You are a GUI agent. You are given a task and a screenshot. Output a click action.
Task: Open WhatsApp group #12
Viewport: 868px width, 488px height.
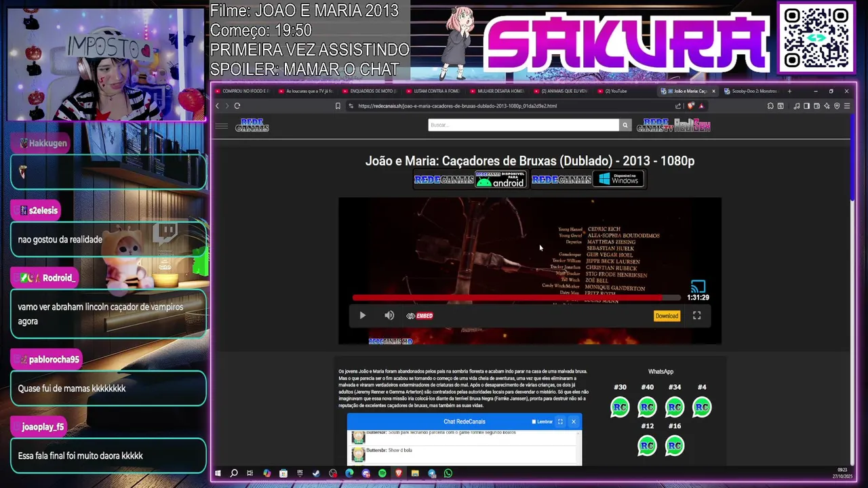(x=647, y=445)
